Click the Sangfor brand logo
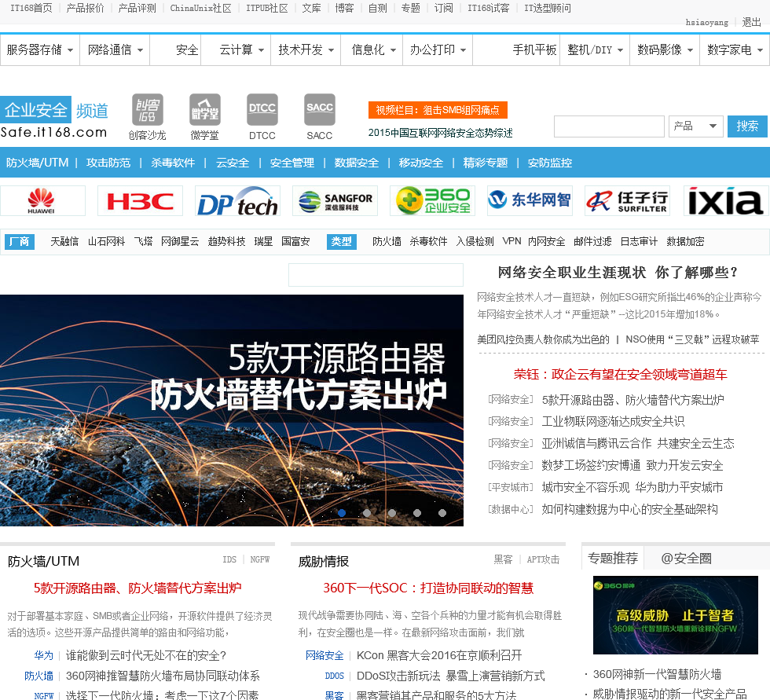Image resolution: width=770 pixels, height=700 pixels. pyautogui.click(x=335, y=201)
